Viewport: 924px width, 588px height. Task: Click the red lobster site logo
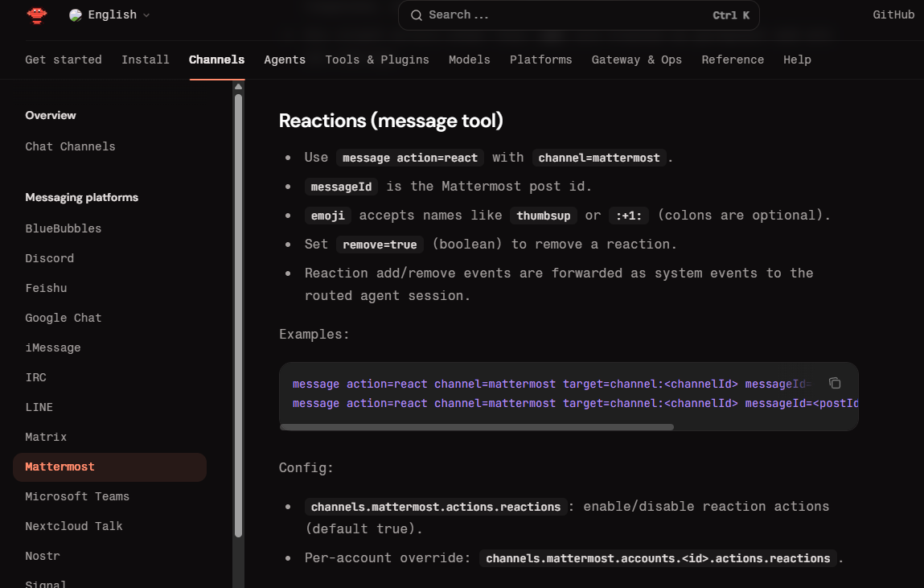[x=36, y=14]
